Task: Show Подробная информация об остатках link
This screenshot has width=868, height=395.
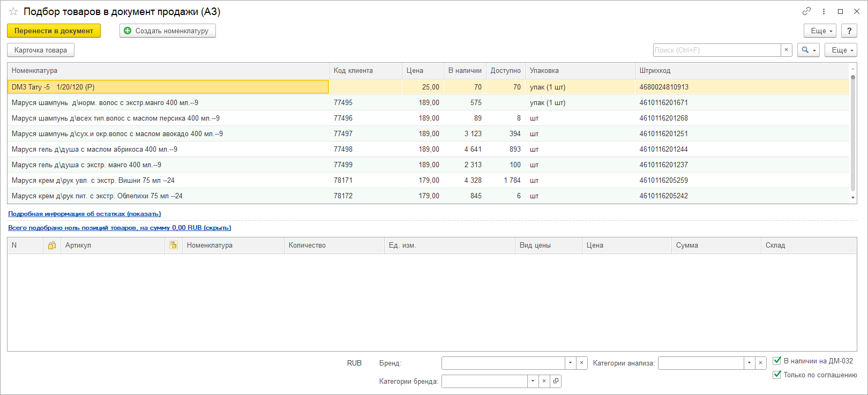Action: click(84, 214)
